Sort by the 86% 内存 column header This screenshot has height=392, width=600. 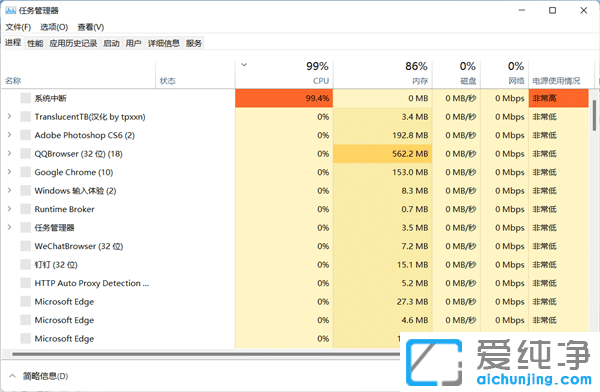click(x=383, y=75)
